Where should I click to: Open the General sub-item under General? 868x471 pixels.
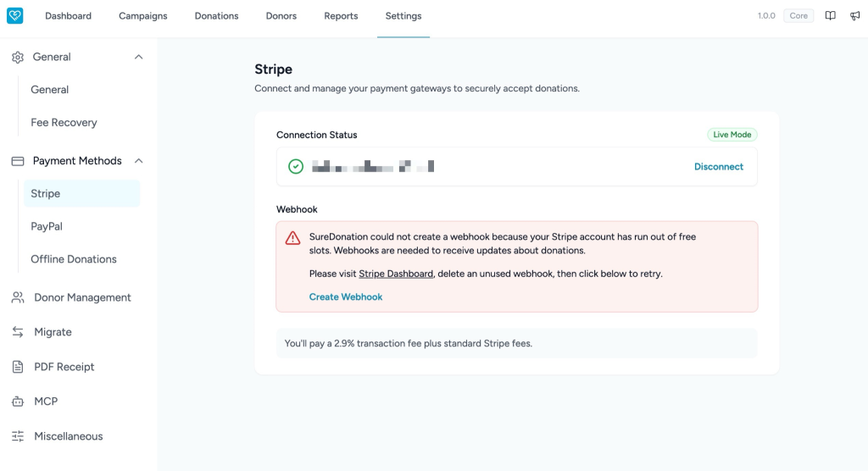coord(50,90)
